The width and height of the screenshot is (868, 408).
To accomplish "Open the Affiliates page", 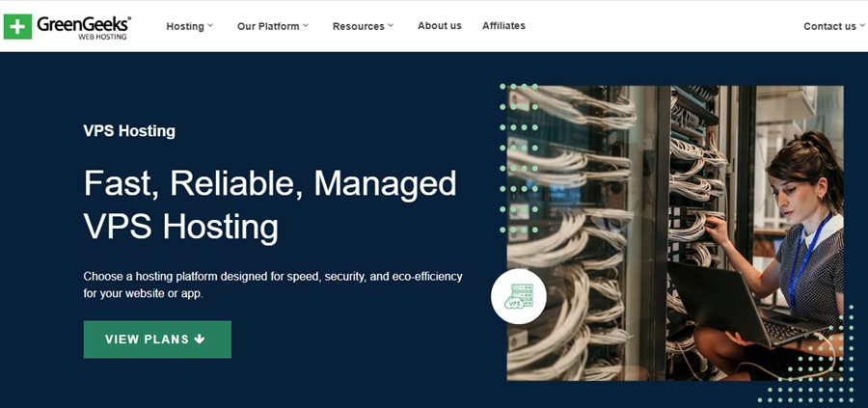I will pos(503,25).
